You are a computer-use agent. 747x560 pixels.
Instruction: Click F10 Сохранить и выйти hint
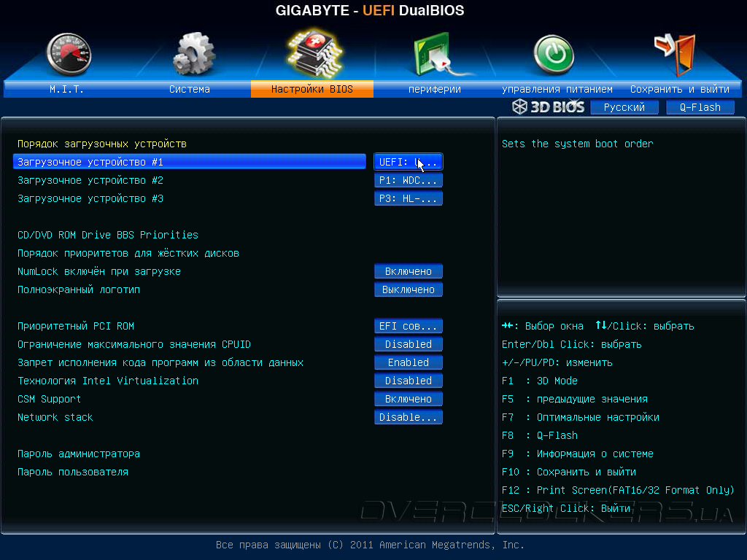coord(569,472)
